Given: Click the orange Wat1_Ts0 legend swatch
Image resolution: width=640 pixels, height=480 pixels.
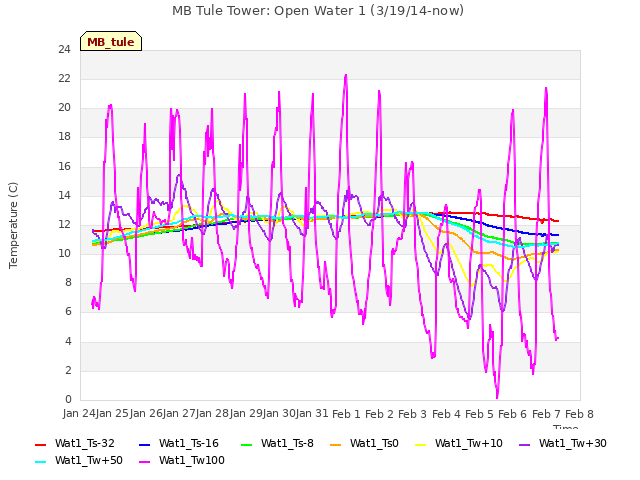Looking at the screenshot, I should (335, 444).
